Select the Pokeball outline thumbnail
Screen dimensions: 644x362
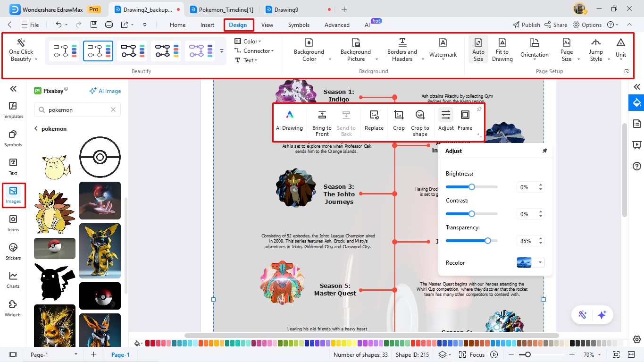click(x=100, y=157)
